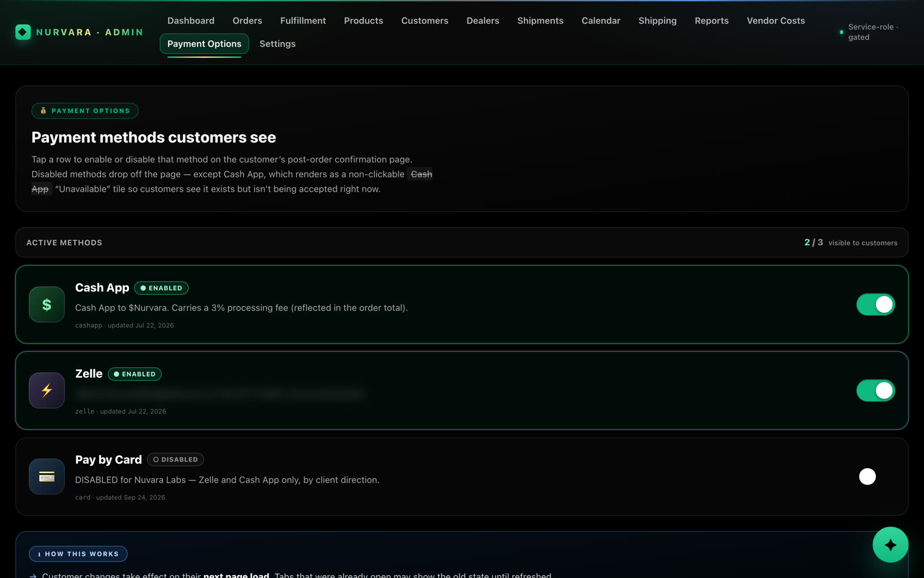Go to the Dealers tab
Image resolution: width=924 pixels, height=578 pixels.
[483, 21]
